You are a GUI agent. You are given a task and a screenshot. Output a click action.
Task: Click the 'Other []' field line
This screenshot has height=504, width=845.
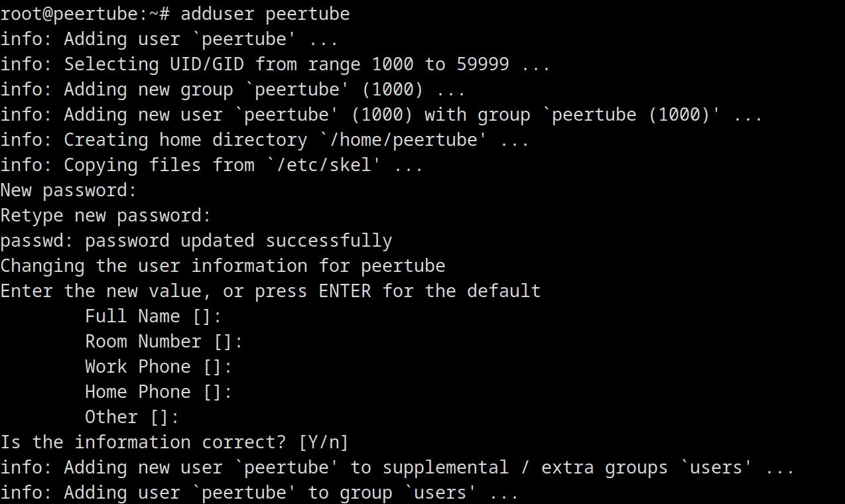coord(132,417)
